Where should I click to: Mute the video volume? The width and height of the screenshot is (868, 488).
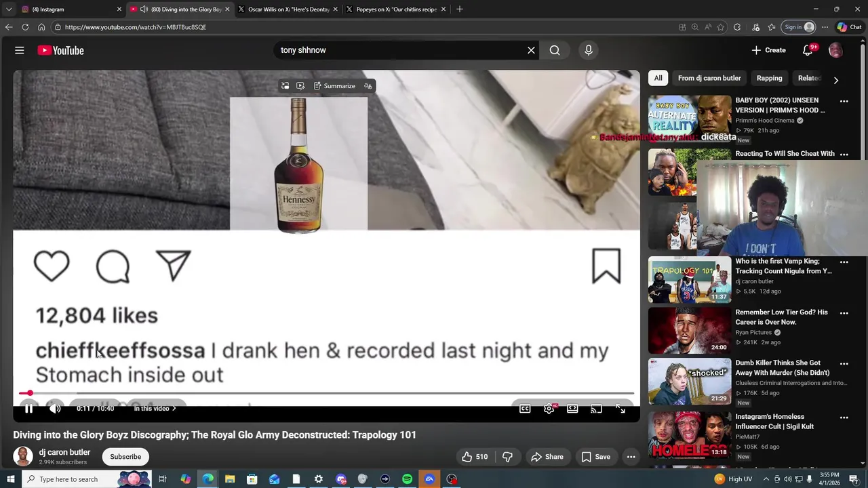(x=55, y=409)
